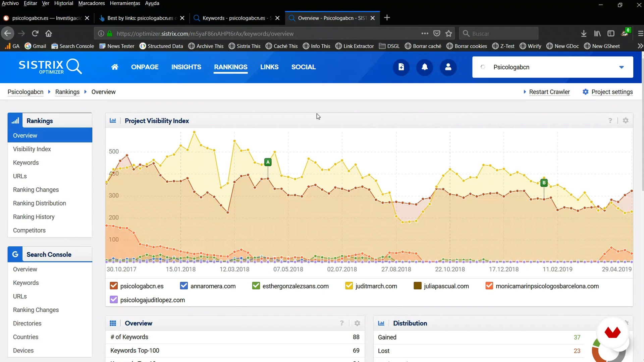Open the library icon in toolbar
Image resolution: width=644 pixels, height=362 pixels.
coord(597,34)
